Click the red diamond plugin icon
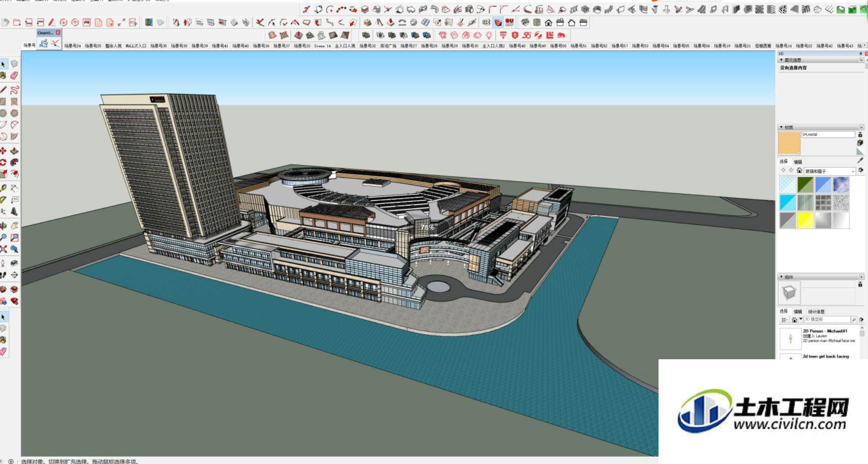Image resolution: width=868 pixels, height=464 pixels. 443,35
